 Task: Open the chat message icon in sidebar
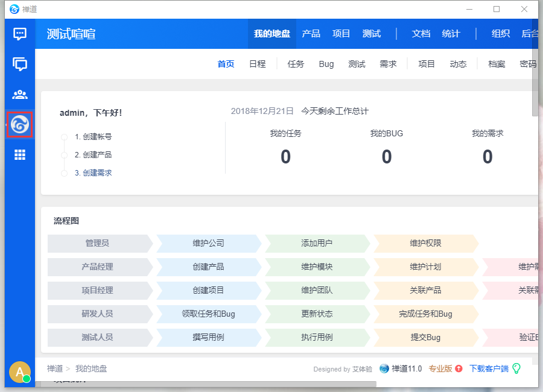[20, 34]
